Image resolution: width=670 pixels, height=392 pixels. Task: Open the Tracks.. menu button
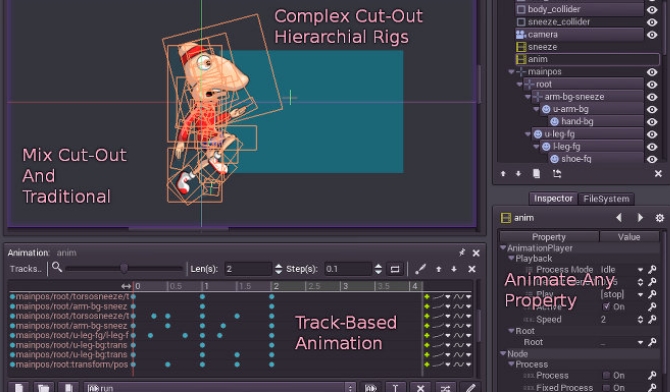(x=26, y=269)
